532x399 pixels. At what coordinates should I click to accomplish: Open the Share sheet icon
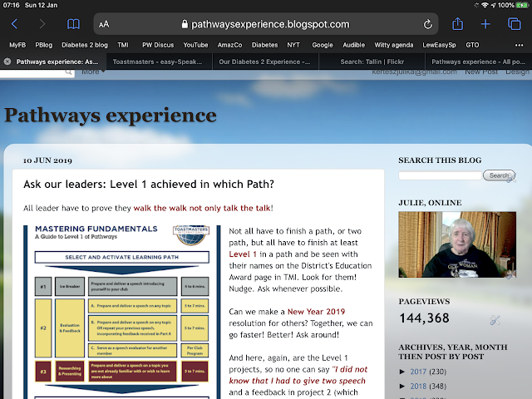[x=458, y=24]
